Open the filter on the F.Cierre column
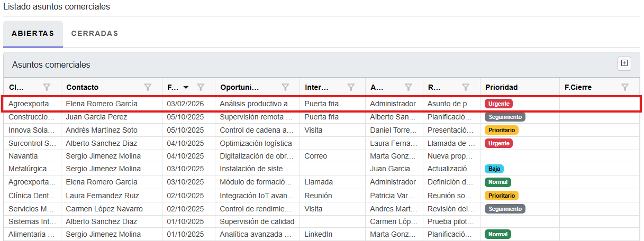This screenshot has width=644, height=241. pyautogui.click(x=624, y=87)
